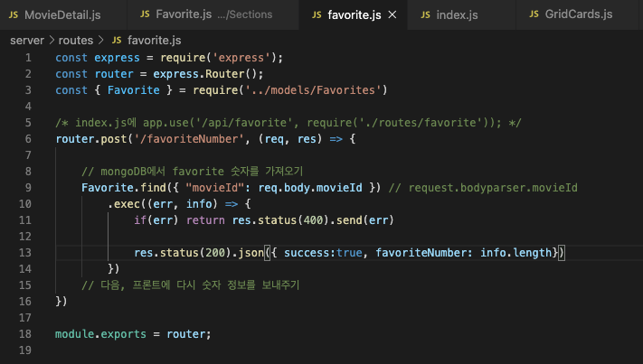
Task: Open 'routes' breadcrumb folder
Action: pyautogui.click(x=76, y=40)
